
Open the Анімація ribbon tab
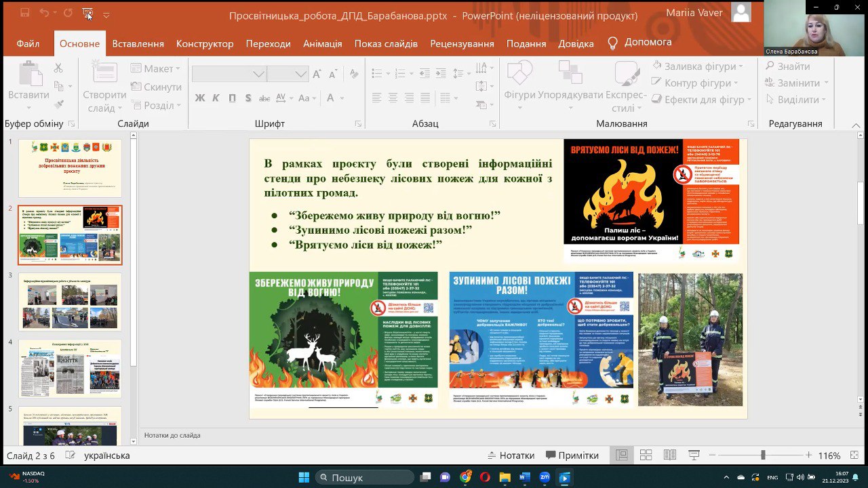click(322, 43)
